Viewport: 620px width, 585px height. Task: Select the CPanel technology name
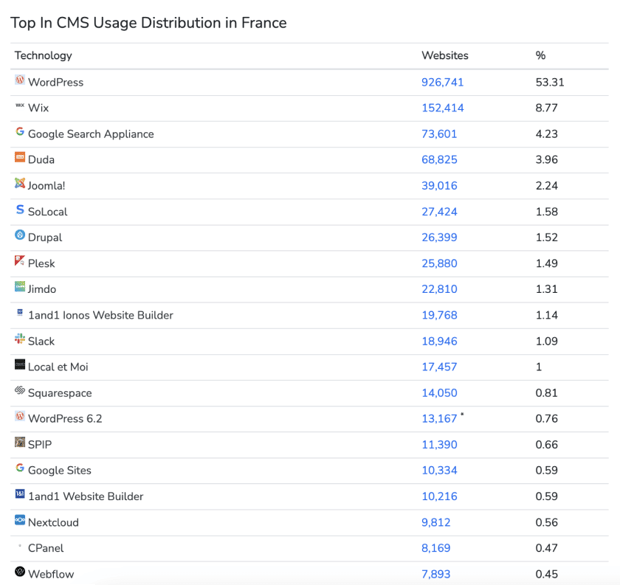[45, 548]
